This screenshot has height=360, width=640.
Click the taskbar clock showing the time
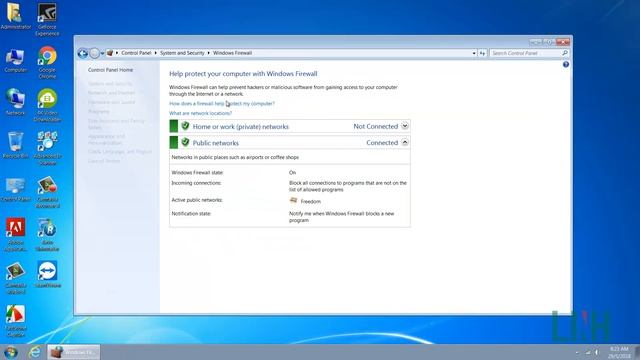[619, 352]
